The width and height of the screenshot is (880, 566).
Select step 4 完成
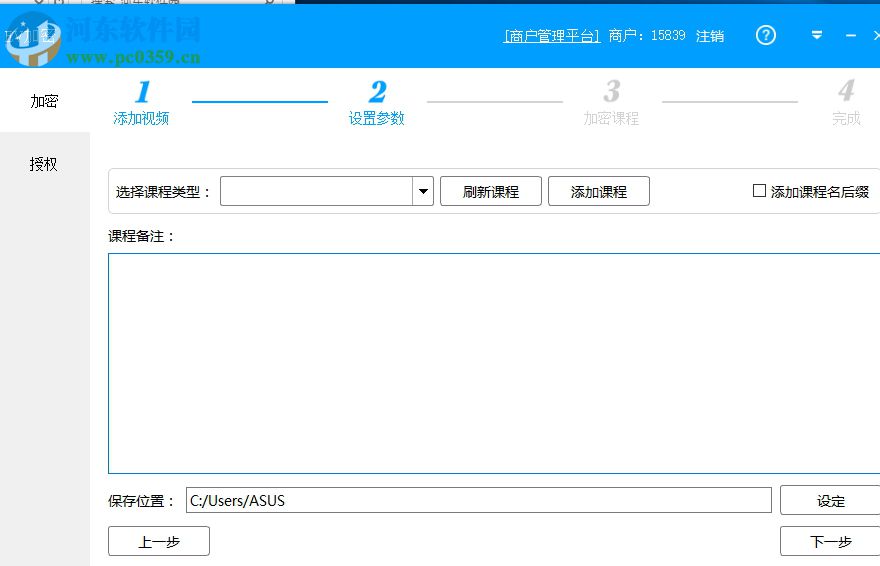pyautogui.click(x=846, y=103)
